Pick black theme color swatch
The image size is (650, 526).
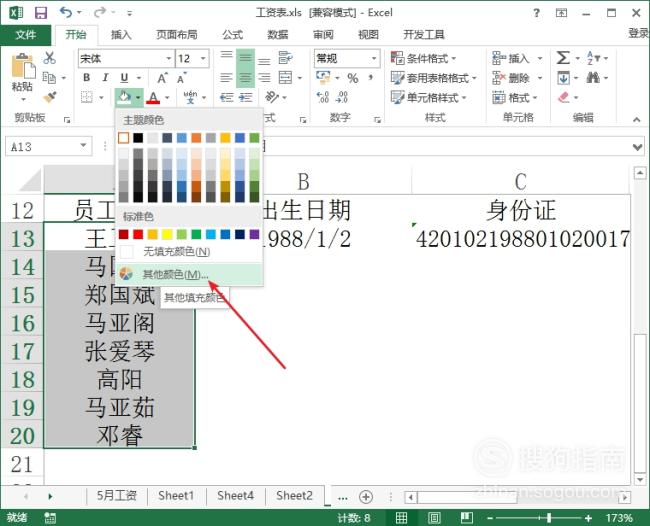[x=138, y=138]
